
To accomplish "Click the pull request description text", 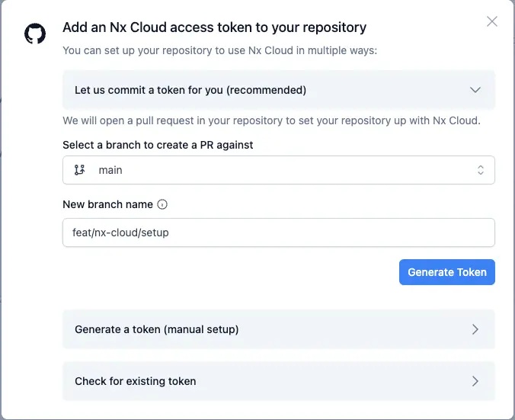I will (271, 120).
